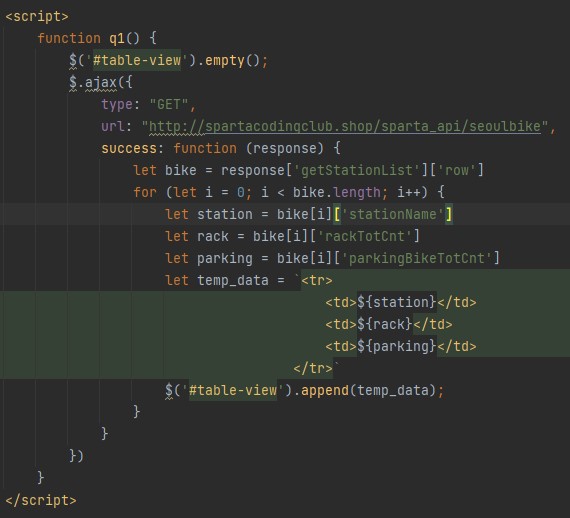Click the opening <tr> tag in template
Image resolution: width=570 pixels, height=518 pixels.
tap(317, 281)
